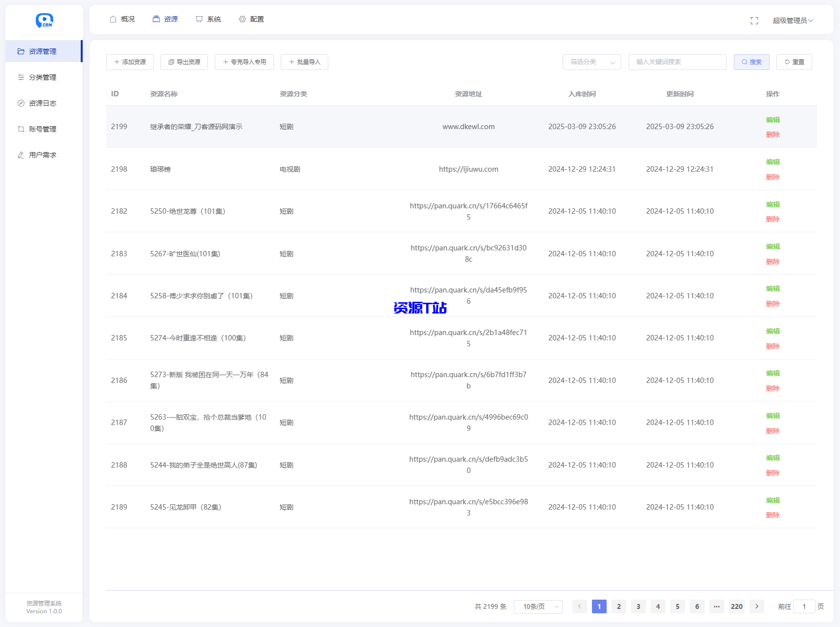The width and height of the screenshot is (840, 627).
Task: Jump to page 220 in pagination
Action: [736, 606]
